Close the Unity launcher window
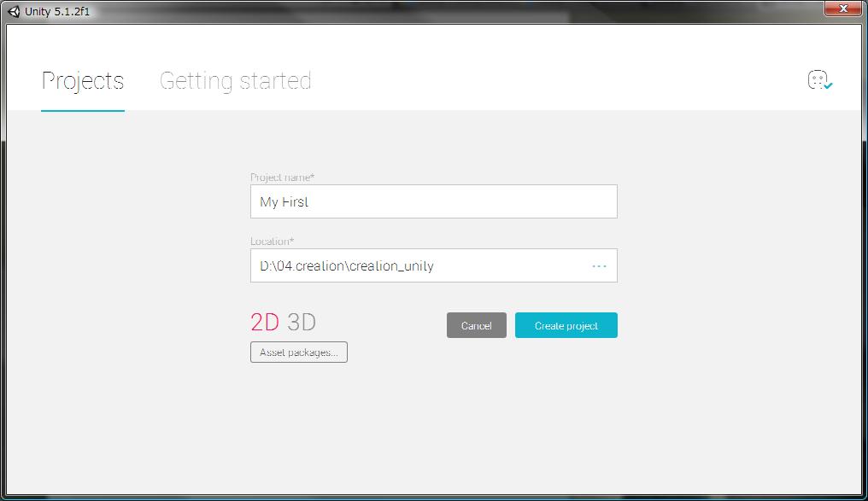The width and height of the screenshot is (868, 501). click(x=843, y=9)
